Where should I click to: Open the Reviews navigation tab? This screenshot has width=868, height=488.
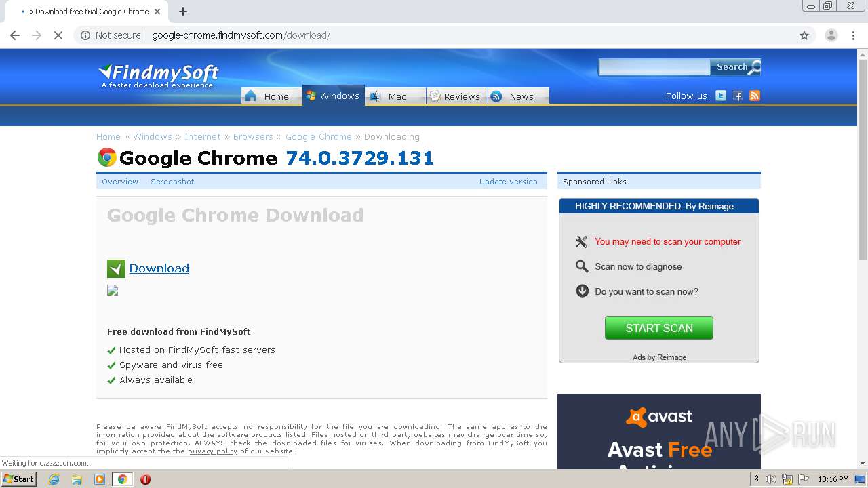tap(456, 96)
